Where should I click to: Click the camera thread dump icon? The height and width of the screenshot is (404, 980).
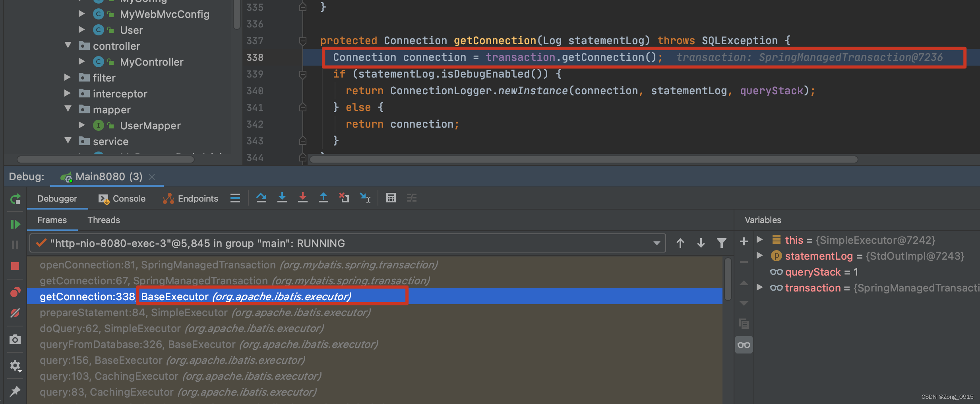(15, 339)
